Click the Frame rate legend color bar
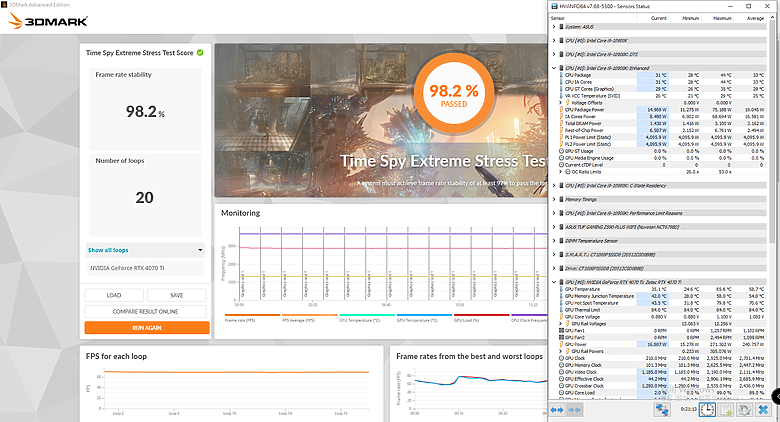 coord(253,315)
